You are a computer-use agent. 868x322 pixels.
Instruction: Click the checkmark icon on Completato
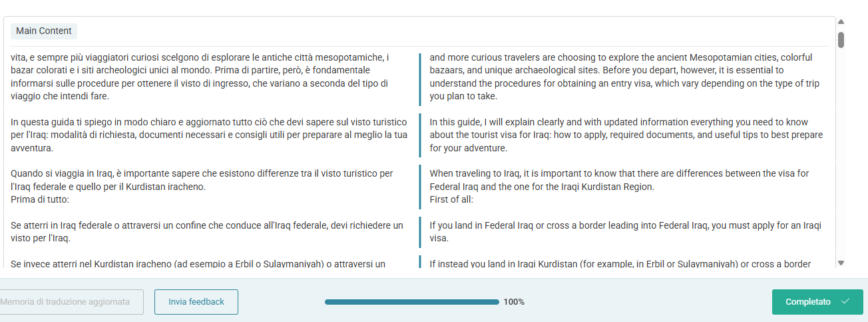[x=845, y=302]
